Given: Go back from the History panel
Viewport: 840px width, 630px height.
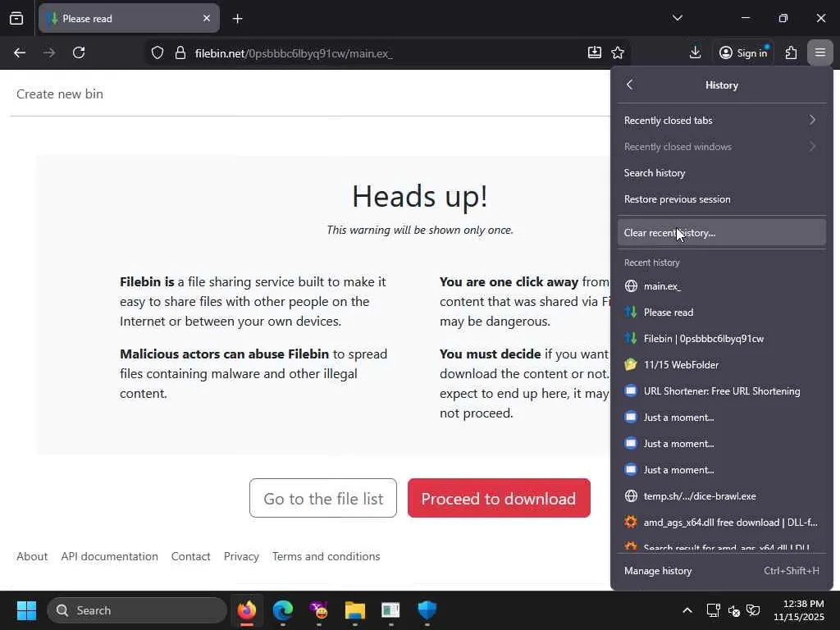Looking at the screenshot, I should tap(630, 84).
